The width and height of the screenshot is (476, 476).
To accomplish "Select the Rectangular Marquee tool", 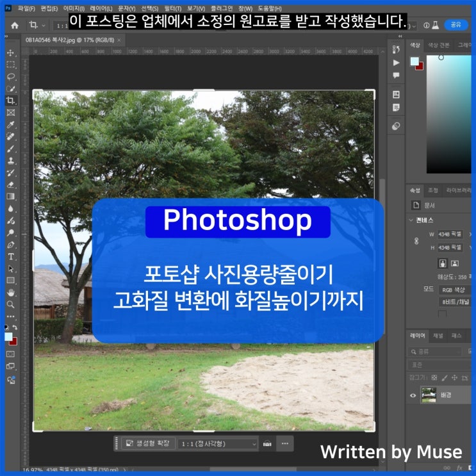I will [x=11, y=65].
